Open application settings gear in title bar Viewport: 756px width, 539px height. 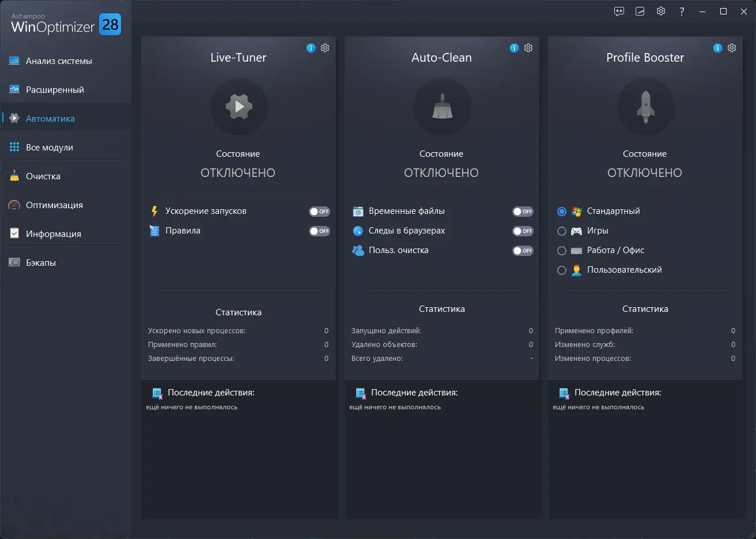point(661,12)
